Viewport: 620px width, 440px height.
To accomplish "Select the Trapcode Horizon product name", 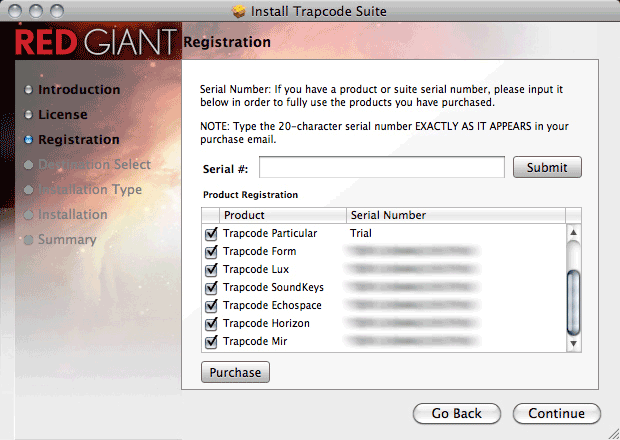I will 266,323.
